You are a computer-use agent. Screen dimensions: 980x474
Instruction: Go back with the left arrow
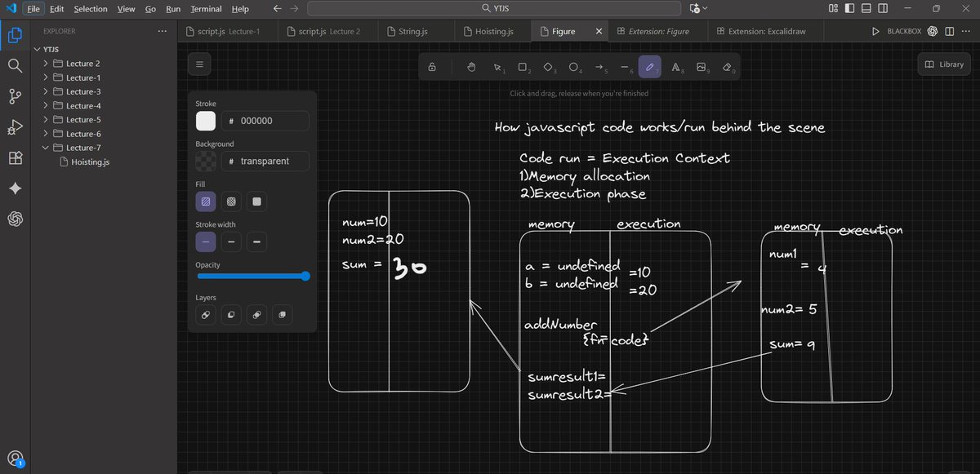276,8
